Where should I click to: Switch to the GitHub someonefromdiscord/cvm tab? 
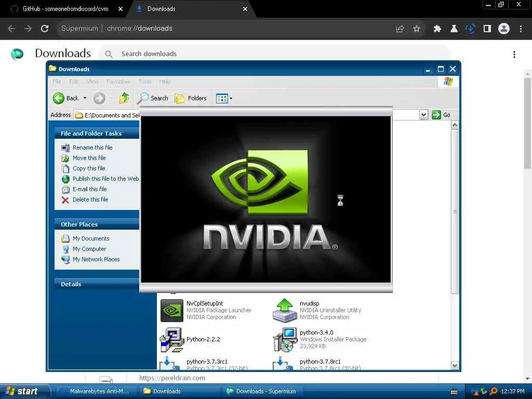point(65,9)
